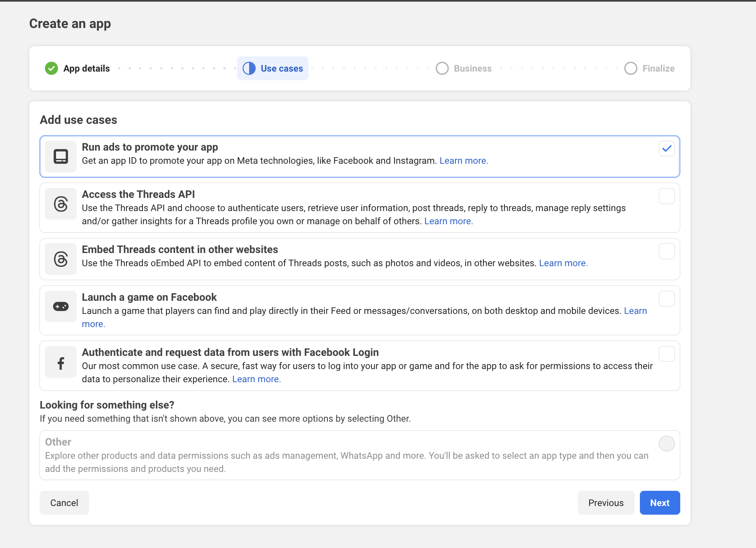Click 'Explore other products and data permissions' description

(347, 462)
